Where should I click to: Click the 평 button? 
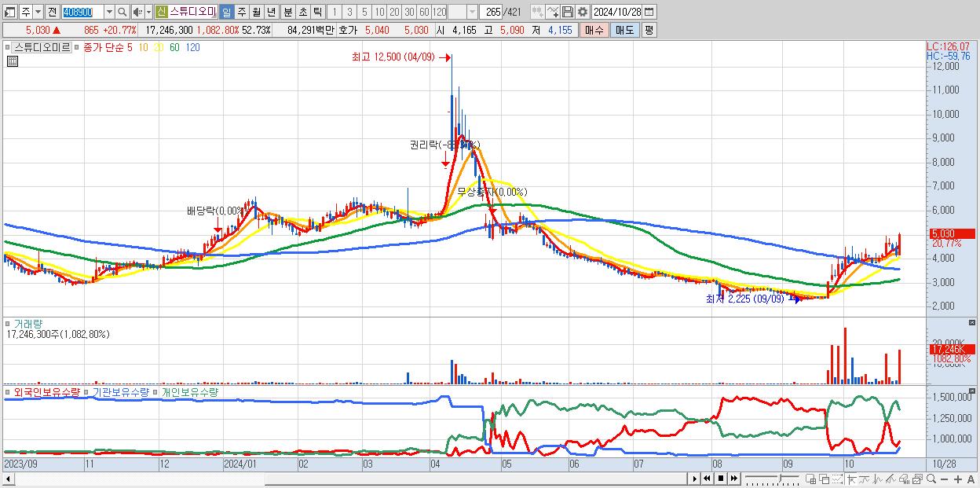click(649, 30)
